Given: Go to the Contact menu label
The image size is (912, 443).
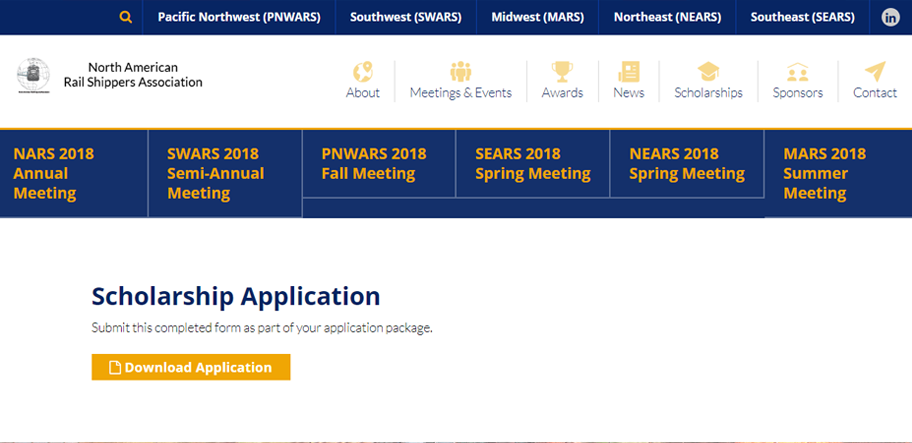Looking at the screenshot, I should click(x=875, y=92).
